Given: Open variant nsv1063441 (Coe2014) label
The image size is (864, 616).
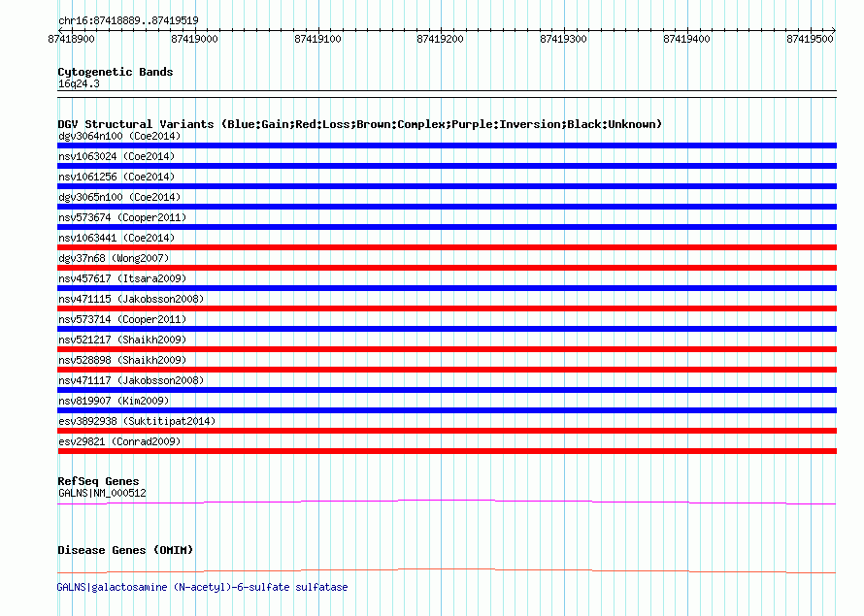Looking at the screenshot, I should [116, 238].
